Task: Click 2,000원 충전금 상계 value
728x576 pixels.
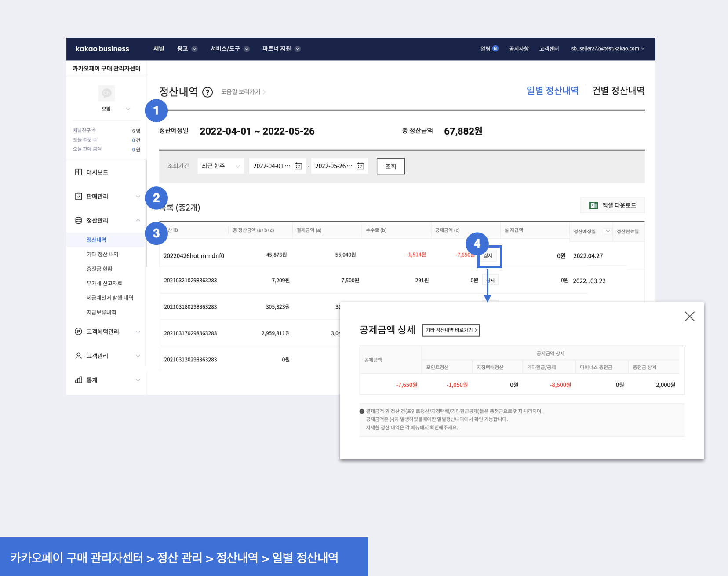Action: [666, 385]
